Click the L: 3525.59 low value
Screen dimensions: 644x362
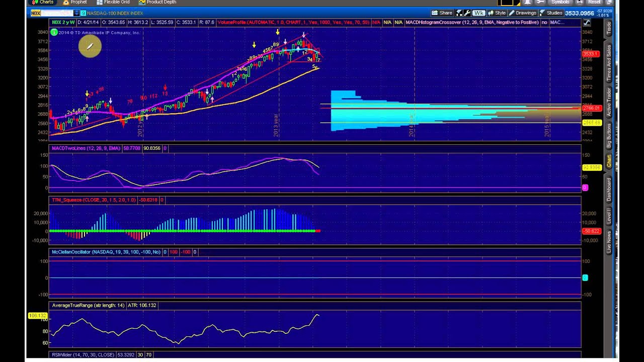(162, 23)
